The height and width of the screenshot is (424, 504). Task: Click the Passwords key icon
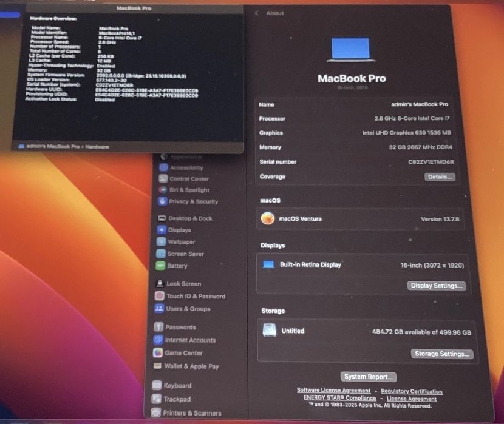tap(158, 327)
